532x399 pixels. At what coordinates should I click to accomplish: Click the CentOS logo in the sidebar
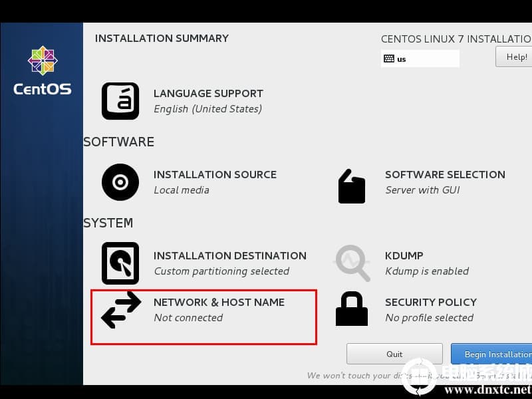tap(43, 70)
